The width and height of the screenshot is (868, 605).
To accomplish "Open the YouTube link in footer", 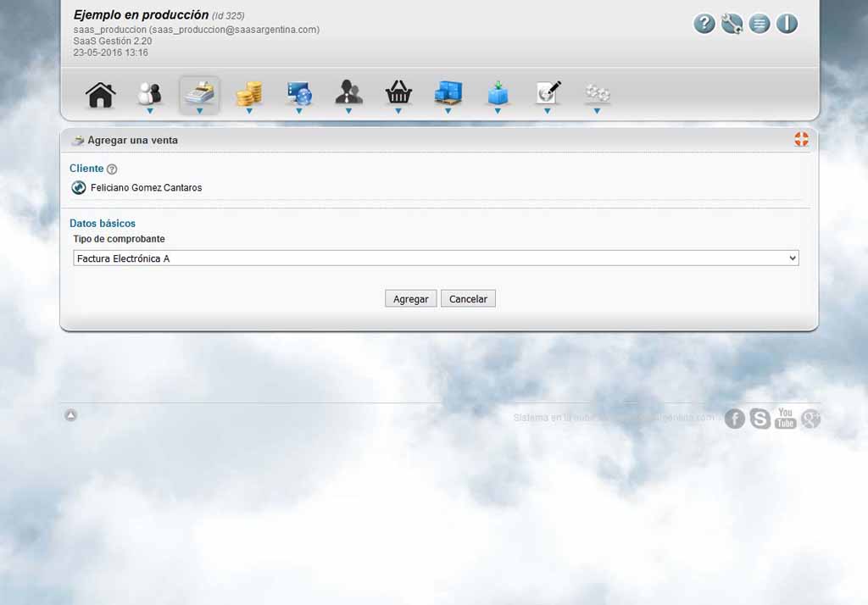I will point(785,419).
